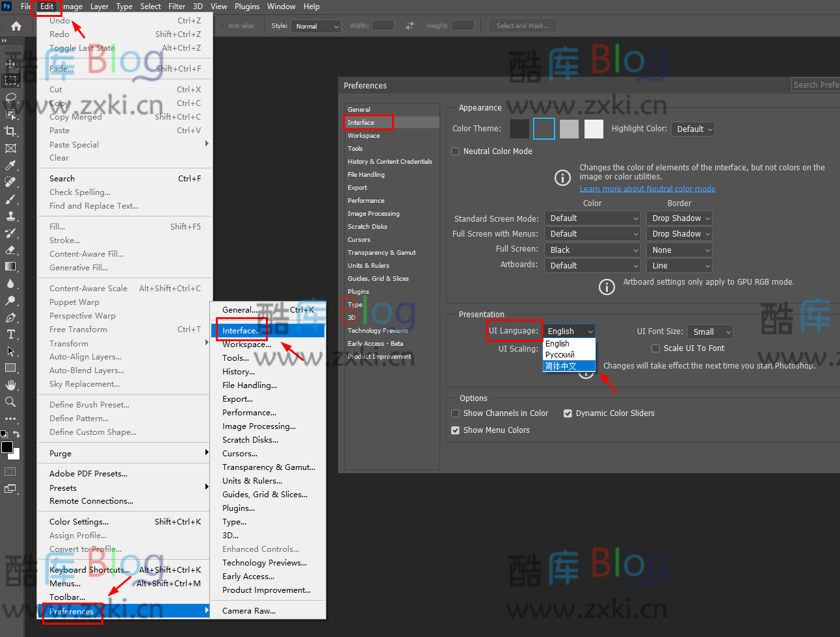
Task: Pick the Clone Stamp tool
Action: click(10, 216)
